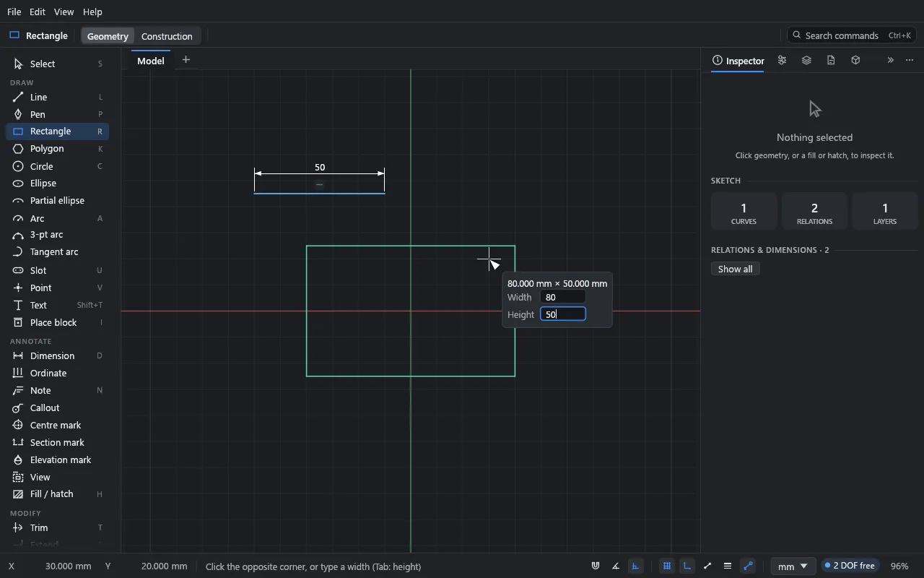
Task: Open the File menu
Action: (x=14, y=12)
